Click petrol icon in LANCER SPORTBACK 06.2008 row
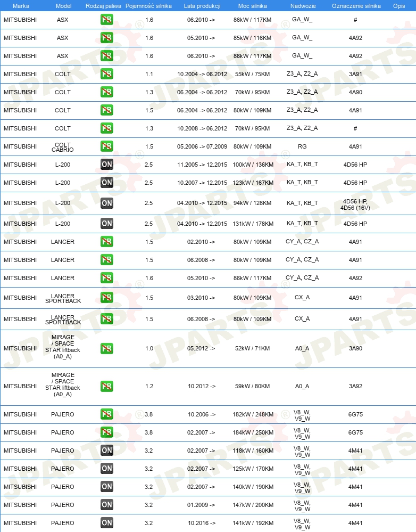Viewport: 416px width, 532px height. coord(107,319)
